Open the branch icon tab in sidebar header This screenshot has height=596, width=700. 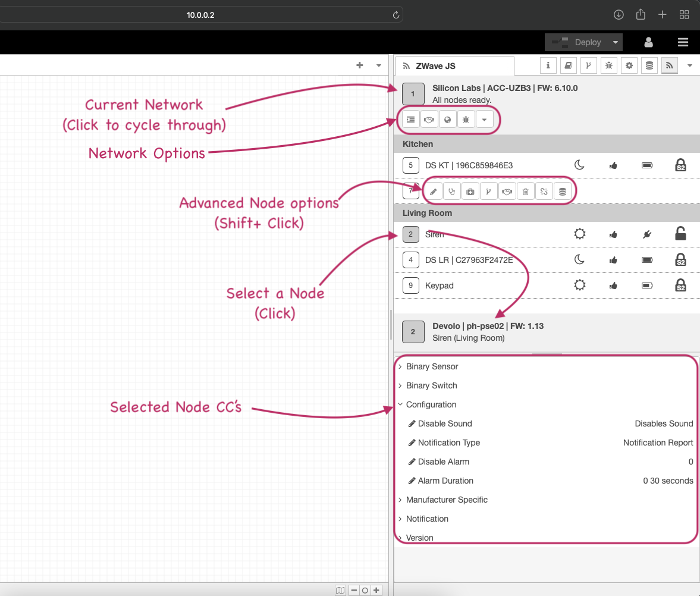pyautogui.click(x=588, y=65)
